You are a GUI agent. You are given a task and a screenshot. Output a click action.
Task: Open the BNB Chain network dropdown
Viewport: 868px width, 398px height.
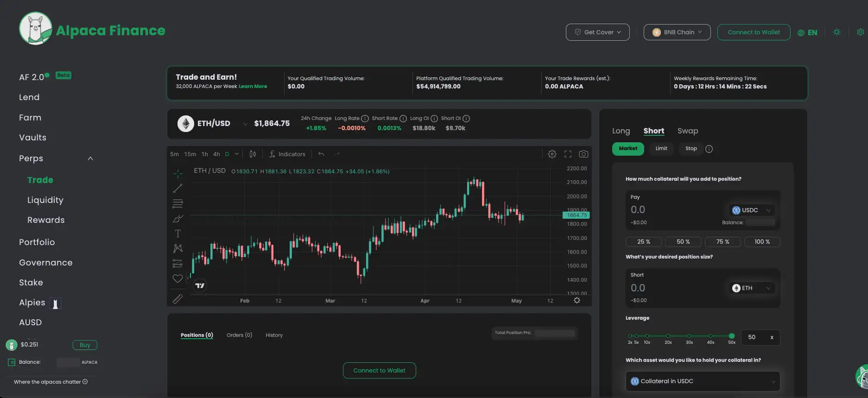[x=677, y=32]
